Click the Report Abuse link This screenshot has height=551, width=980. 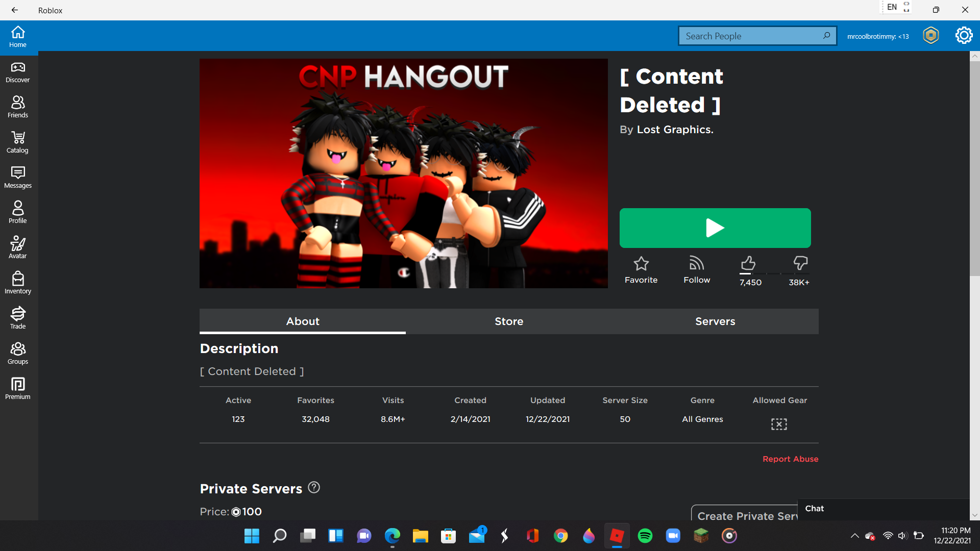click(x=791, y=459)
